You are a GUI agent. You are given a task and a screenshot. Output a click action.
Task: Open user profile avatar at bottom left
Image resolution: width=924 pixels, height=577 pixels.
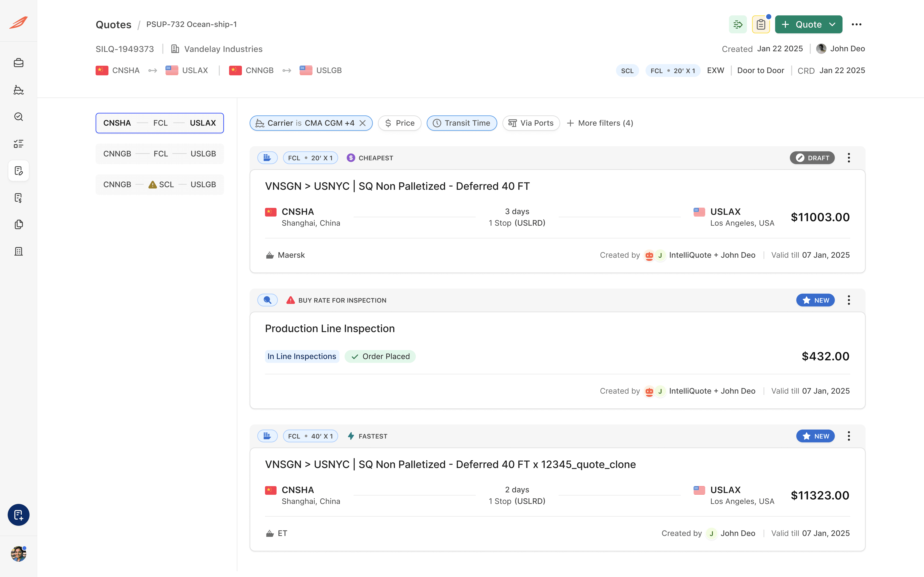[18, 554]
